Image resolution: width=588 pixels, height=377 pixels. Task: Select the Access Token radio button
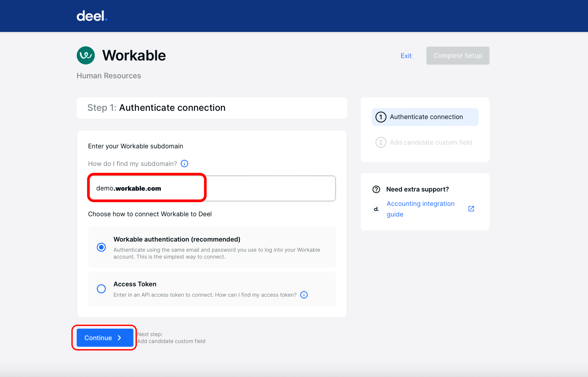point(101,289)
